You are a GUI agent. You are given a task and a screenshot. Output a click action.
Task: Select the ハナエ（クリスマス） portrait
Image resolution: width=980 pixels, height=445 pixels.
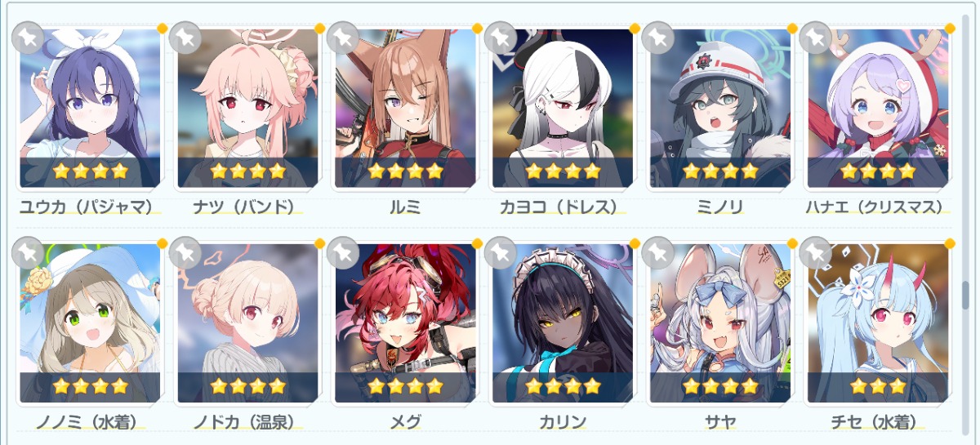coord(878,109)
